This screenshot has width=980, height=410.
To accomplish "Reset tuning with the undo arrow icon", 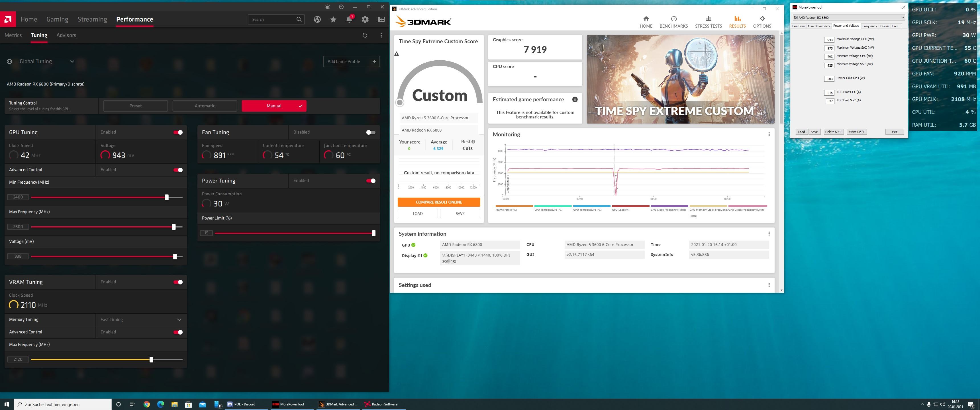I will click(365, 35).
